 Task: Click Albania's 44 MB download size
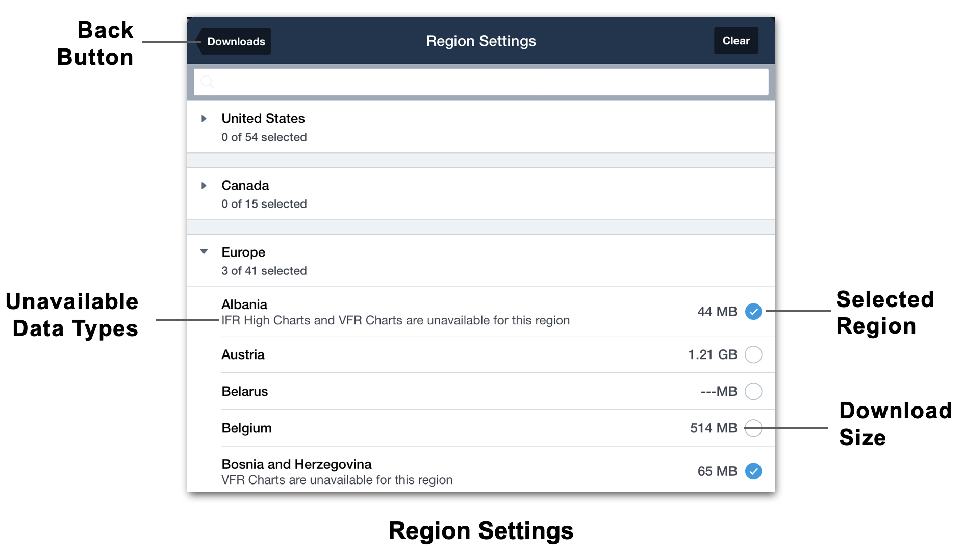pyautogui.click(x=717, y=312)
